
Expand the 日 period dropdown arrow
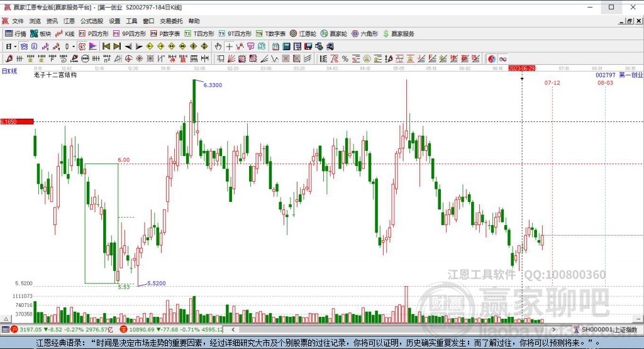[15, 47]
